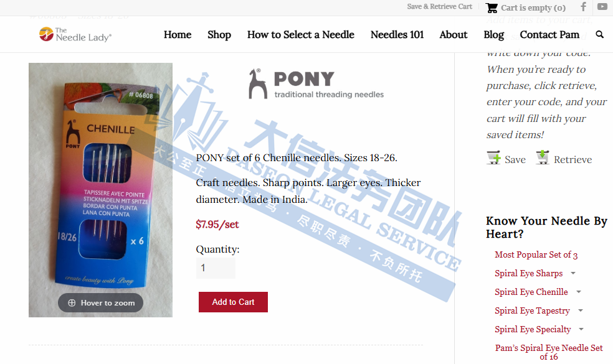Viewport: 613px width, 364px height.
Task: Click the Save cart icon
Action: coord(494,157)
